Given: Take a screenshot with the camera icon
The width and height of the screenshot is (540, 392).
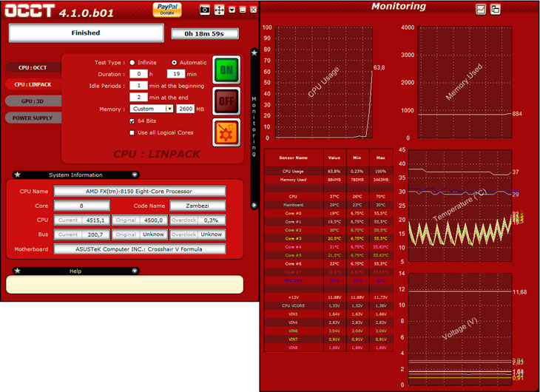Looking at the screenshot, I should tap(205, 10).
